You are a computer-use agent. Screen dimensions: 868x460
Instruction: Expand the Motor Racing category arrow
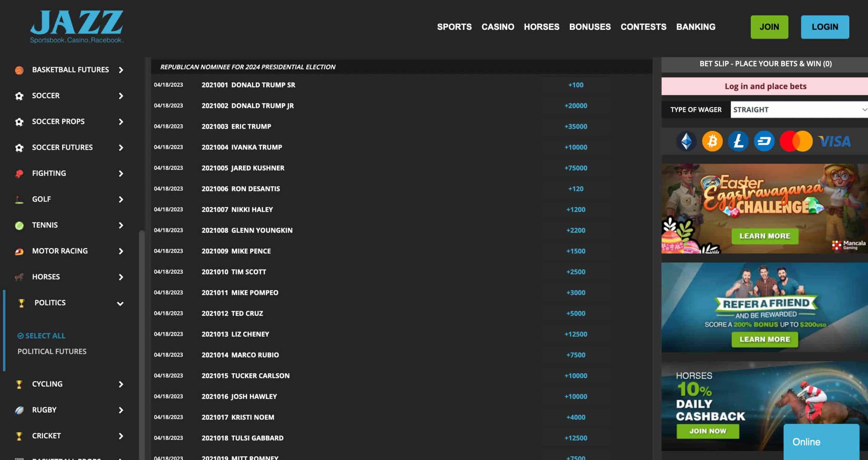point(121,252)
